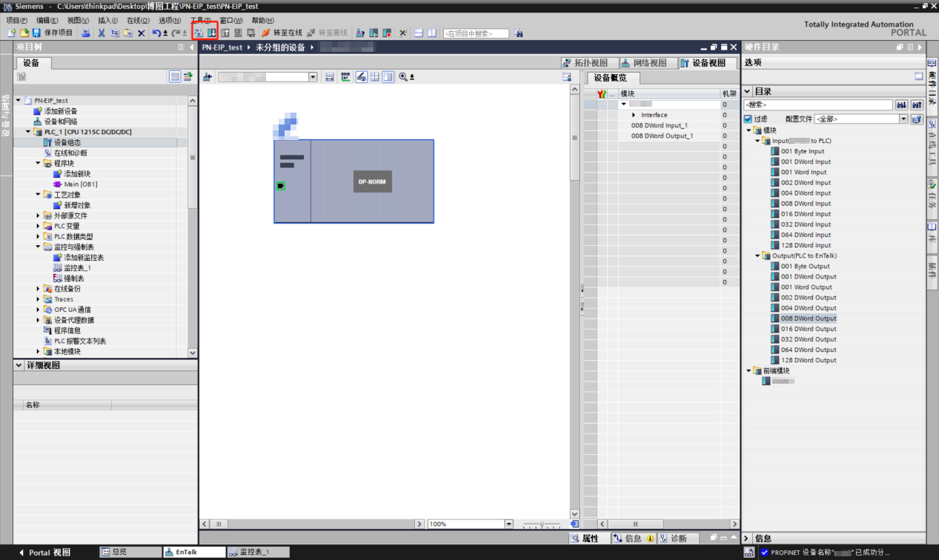The image size is (939, 560).
Task: Open the 配置文件 profile dropdown
Action: pyautogui.click(x=903, y=119)
